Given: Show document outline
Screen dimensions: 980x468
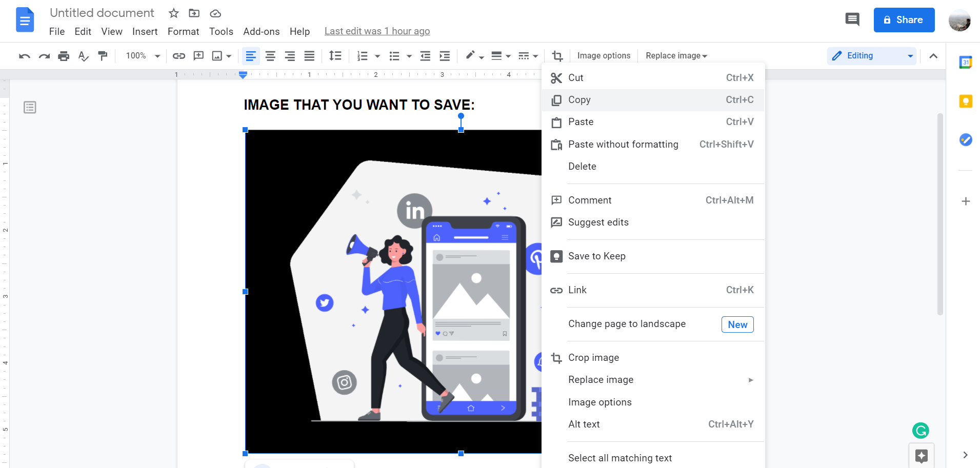Looking at the screenshot, I should [30, 107].
